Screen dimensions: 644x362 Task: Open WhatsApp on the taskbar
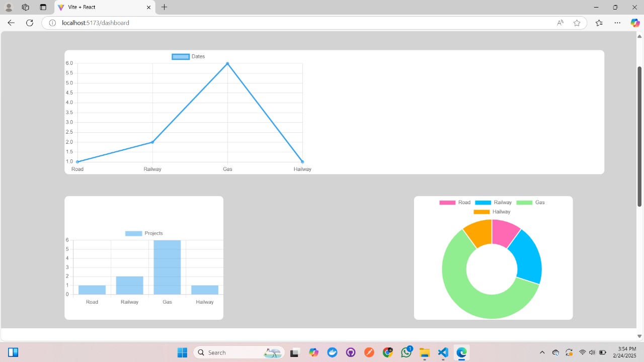[406, 352]
